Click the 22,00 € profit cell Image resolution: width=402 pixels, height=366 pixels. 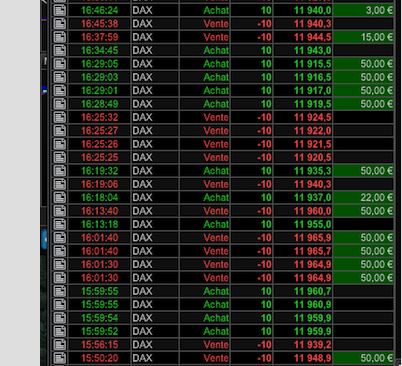pos(363,197)
